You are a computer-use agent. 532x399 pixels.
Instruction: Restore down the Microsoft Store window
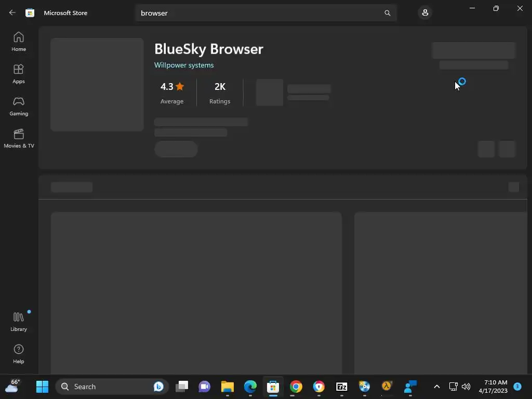[496, 8]
